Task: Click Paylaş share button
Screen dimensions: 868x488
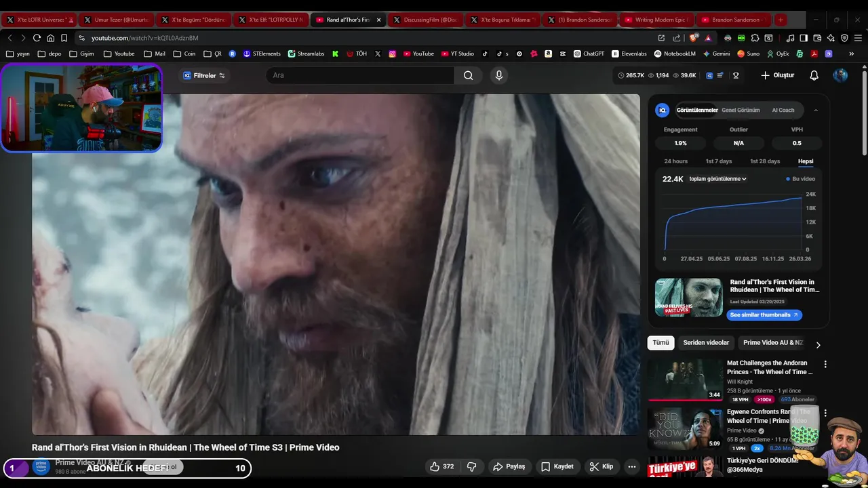Action: 509,466
